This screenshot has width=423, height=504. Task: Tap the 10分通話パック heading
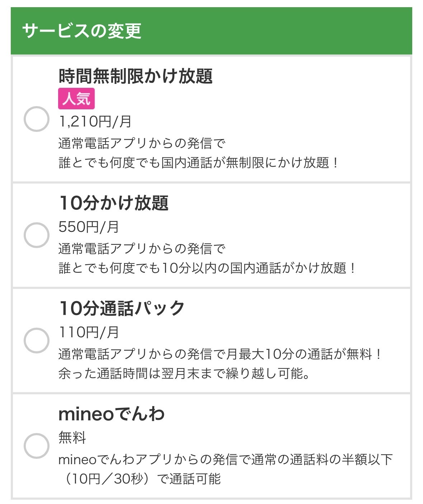pos(122,308)
